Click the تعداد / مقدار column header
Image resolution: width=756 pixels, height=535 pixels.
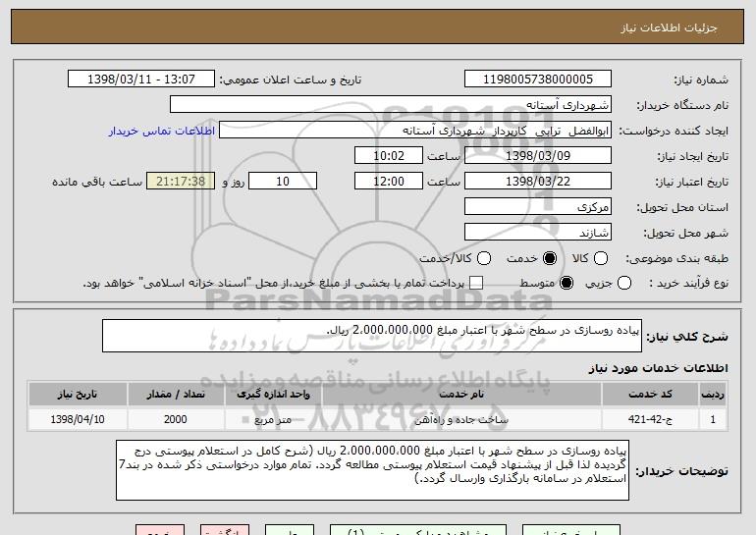[x=176, y=395]
